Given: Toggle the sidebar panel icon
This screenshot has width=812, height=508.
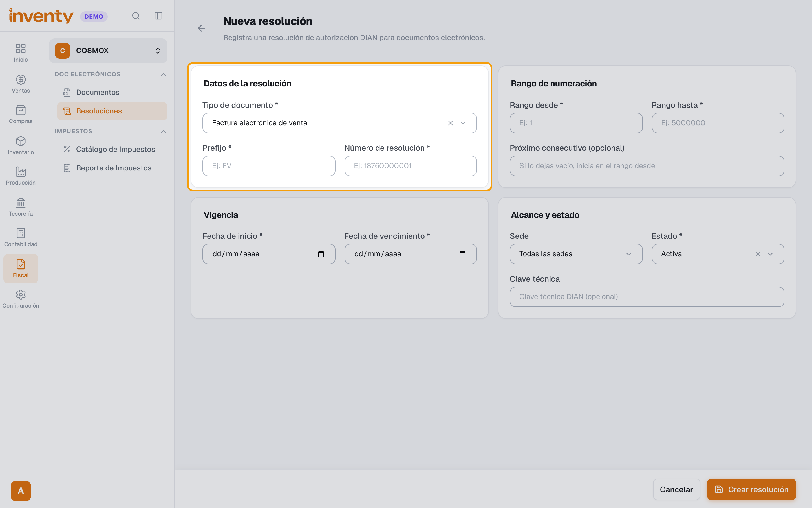Looking at the screenshot, I should pyautogui.click(x=158, y=16).
